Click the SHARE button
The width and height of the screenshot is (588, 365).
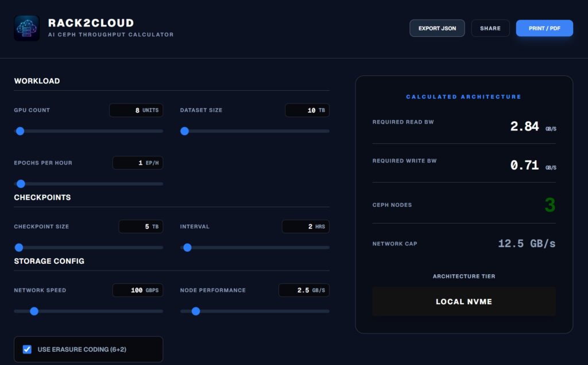(490, 28)
